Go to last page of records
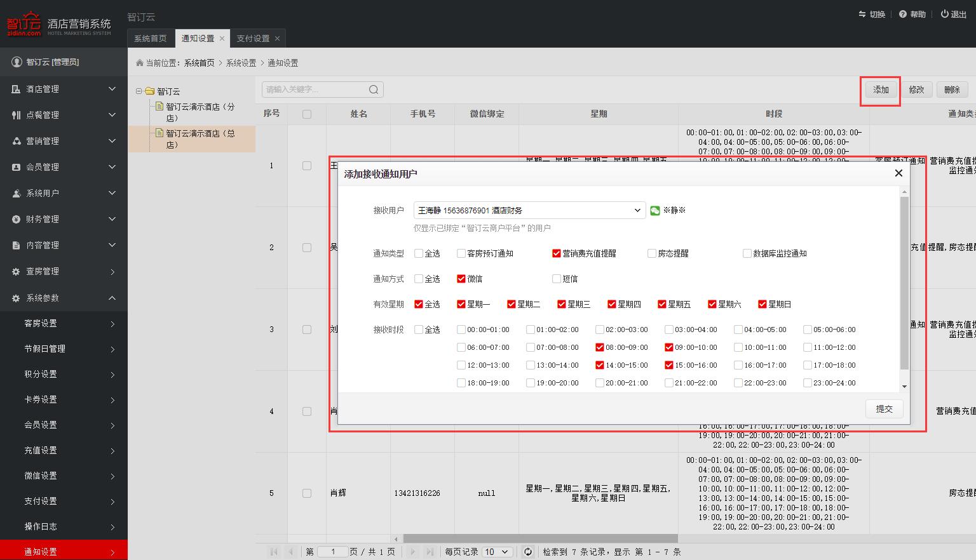 click(430, 552)
